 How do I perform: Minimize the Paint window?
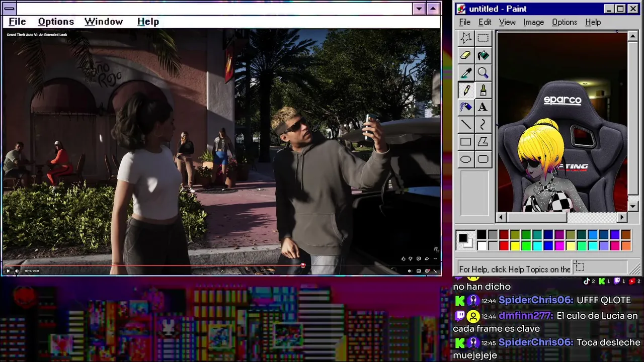[609, 9]
